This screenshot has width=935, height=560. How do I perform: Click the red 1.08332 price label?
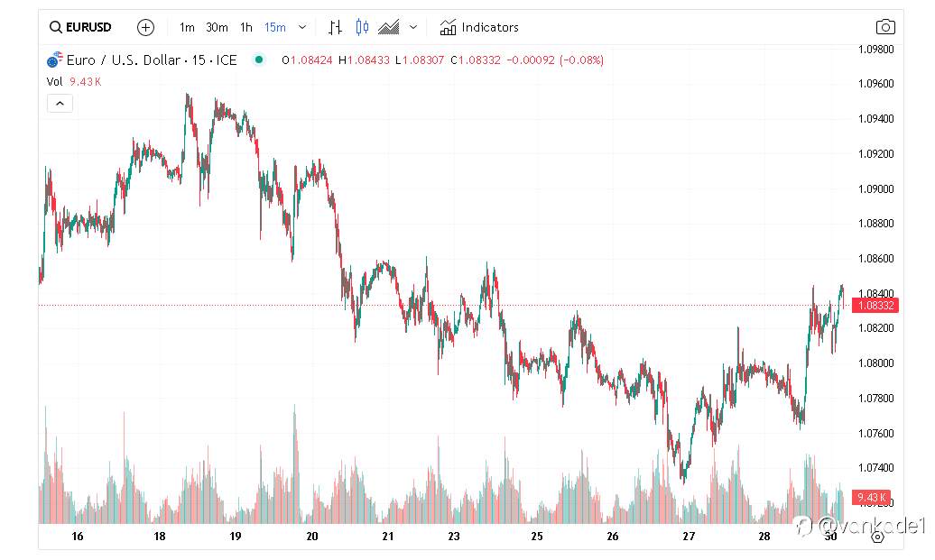pyautogui.click(x=875, y=306)
